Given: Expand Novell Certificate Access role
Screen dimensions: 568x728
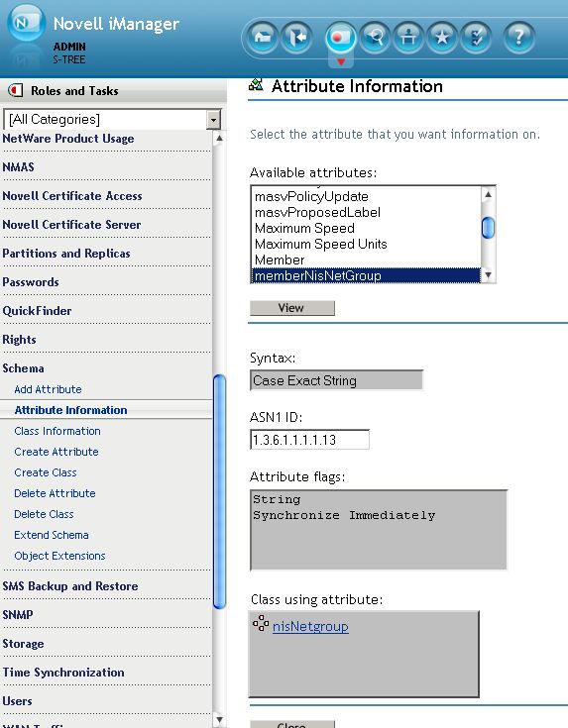Looking at the screenshot, I should (x=72, y=196).
